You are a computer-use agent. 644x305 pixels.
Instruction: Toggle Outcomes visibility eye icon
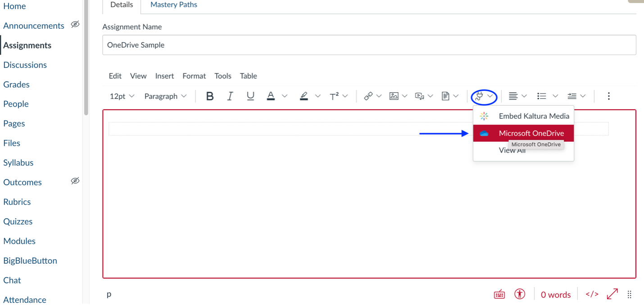(75, 180)
